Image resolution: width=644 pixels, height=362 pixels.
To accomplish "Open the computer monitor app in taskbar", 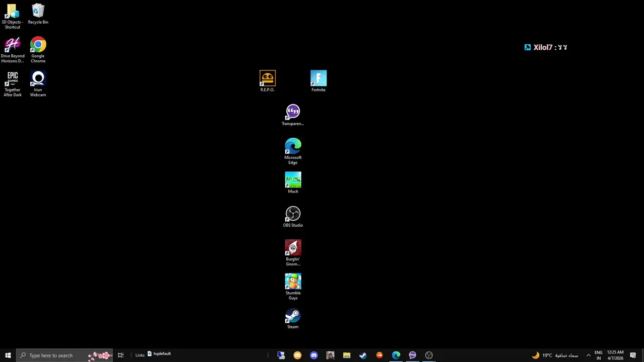I will click(x=281, y=355).
